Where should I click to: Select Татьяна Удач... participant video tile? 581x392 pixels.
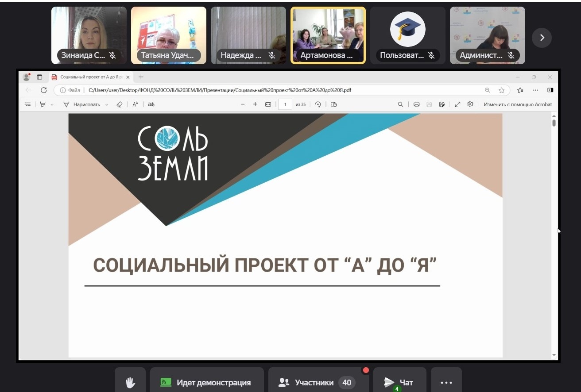169,35
